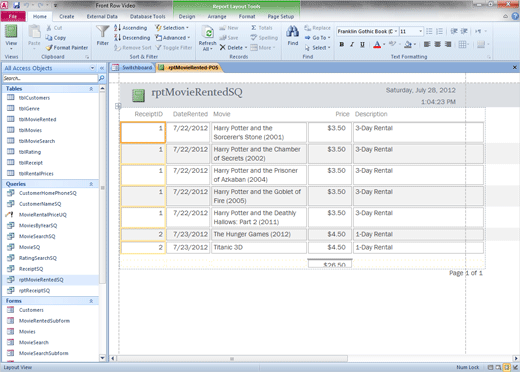Sort Ascending using the A-Z icon
This screenshot has height=372, width=520.
coord(130,28)
